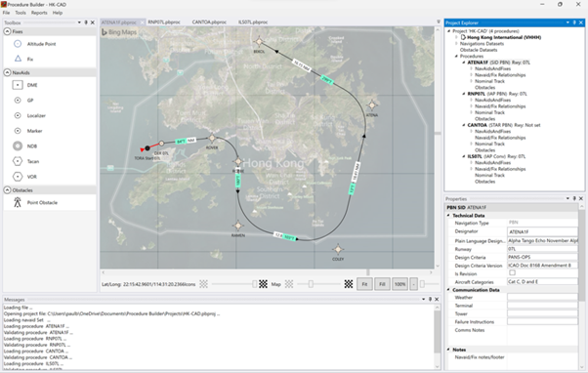Select the Tacan navaid tool

coord(33,161)
